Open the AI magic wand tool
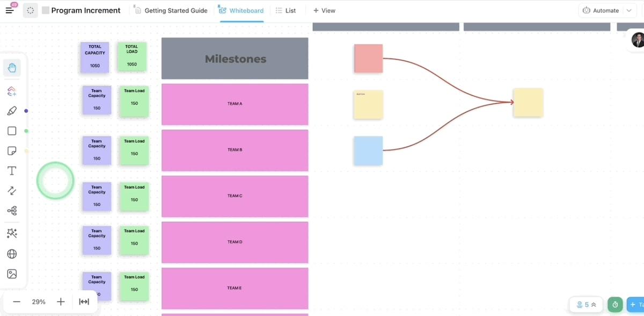The height and width of the screenshot is (316, 644). click(x=12, y=233)
